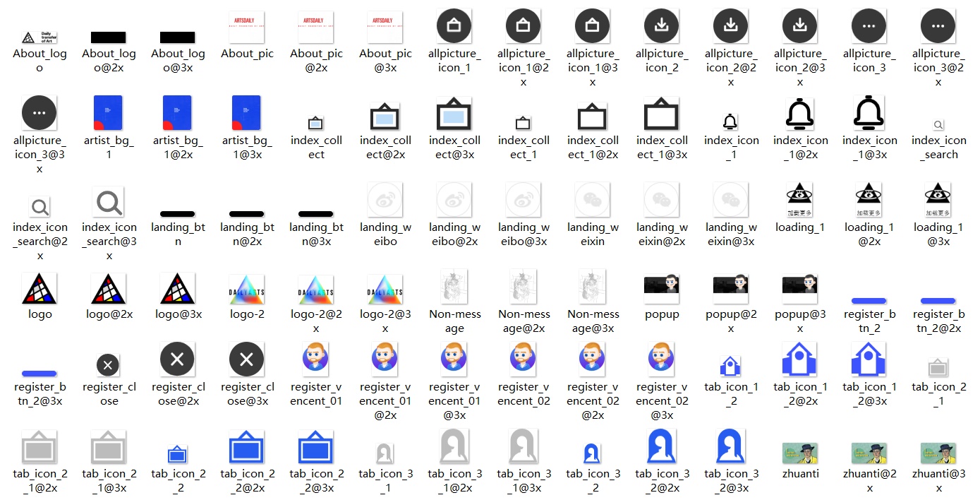Click the loading_1@2x image file
The width and height of the screenshot is (980, 500).
tap(869, 200)
